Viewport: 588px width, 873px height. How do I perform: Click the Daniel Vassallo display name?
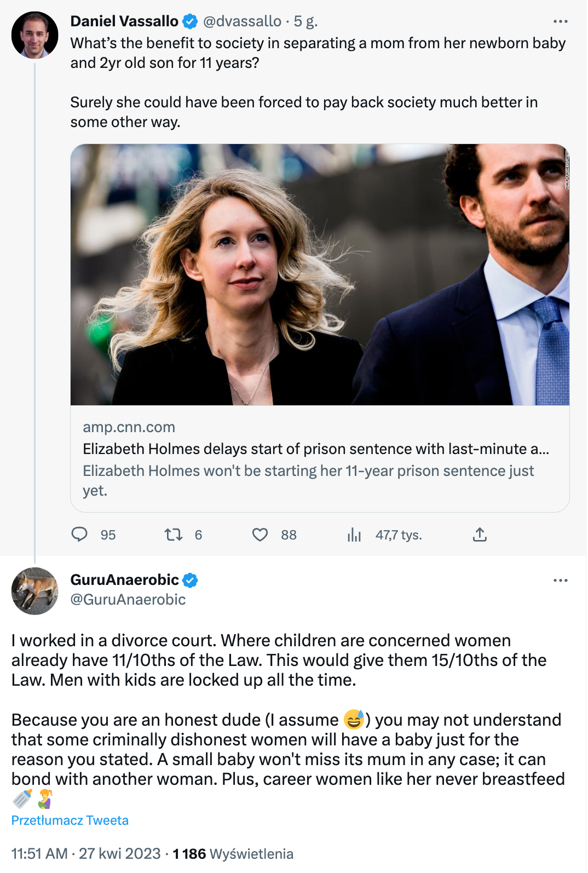124,21
